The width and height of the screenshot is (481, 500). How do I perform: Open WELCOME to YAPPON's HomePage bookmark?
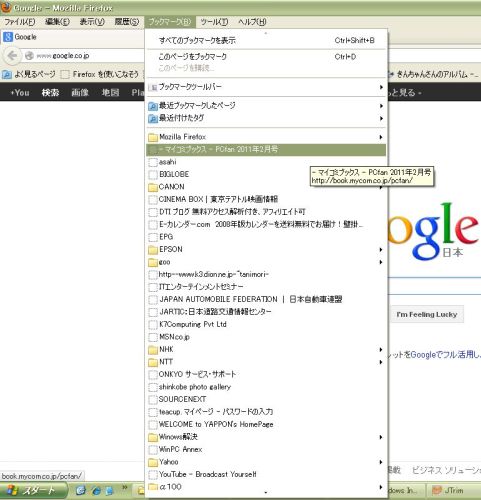point(266,424)
